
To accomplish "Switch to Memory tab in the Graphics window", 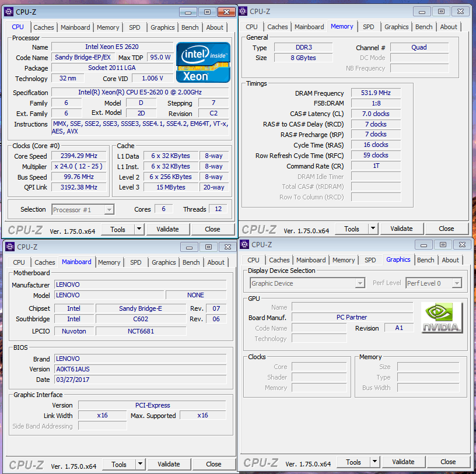I will pyautogui.click(x=344, y=260).
